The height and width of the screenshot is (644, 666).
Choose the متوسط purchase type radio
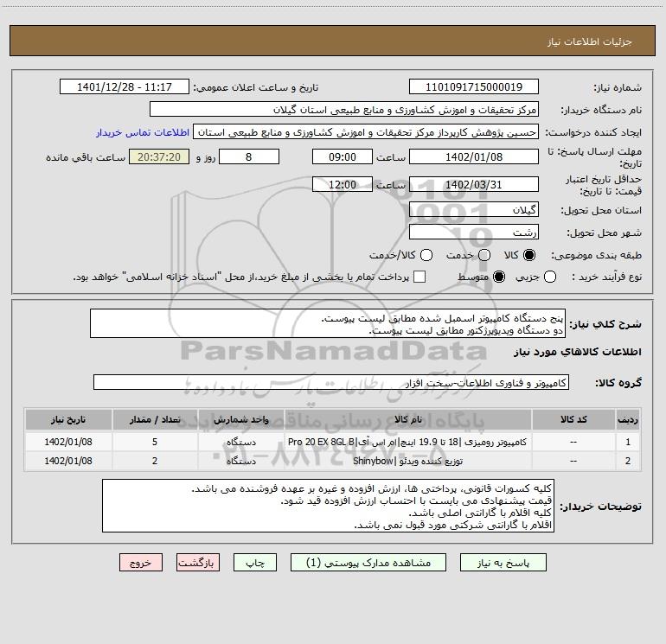tap(499, 277)
